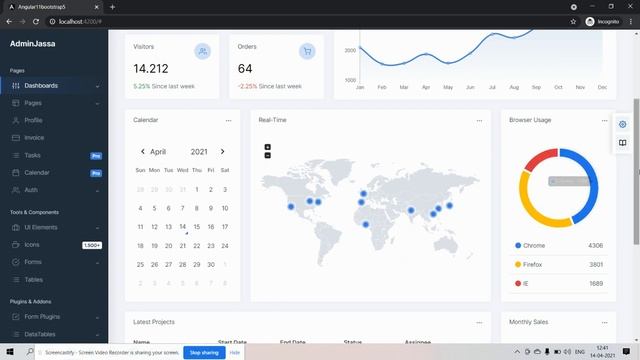Expand the UI Elements chevron
The width and height of the screenshot is (640, 360).
pos(97,228)
